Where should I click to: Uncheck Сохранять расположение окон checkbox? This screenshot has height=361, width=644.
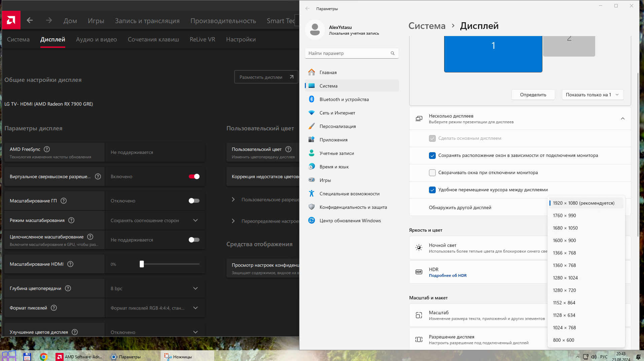coord(432,156)
